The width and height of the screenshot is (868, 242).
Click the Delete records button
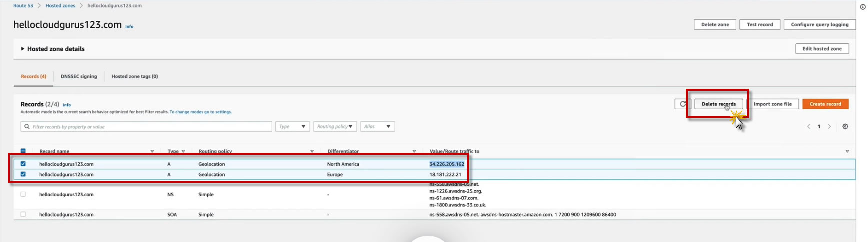click(719, 104)
